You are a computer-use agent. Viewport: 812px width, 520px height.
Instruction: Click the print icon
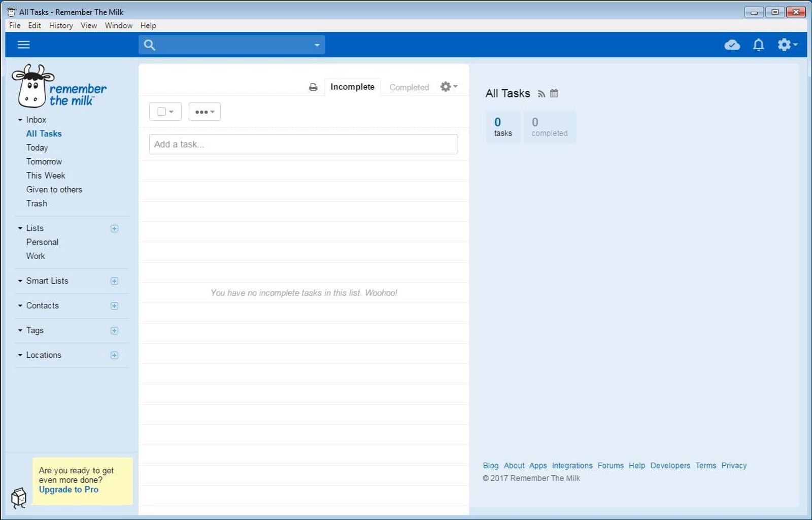[313, 87]
